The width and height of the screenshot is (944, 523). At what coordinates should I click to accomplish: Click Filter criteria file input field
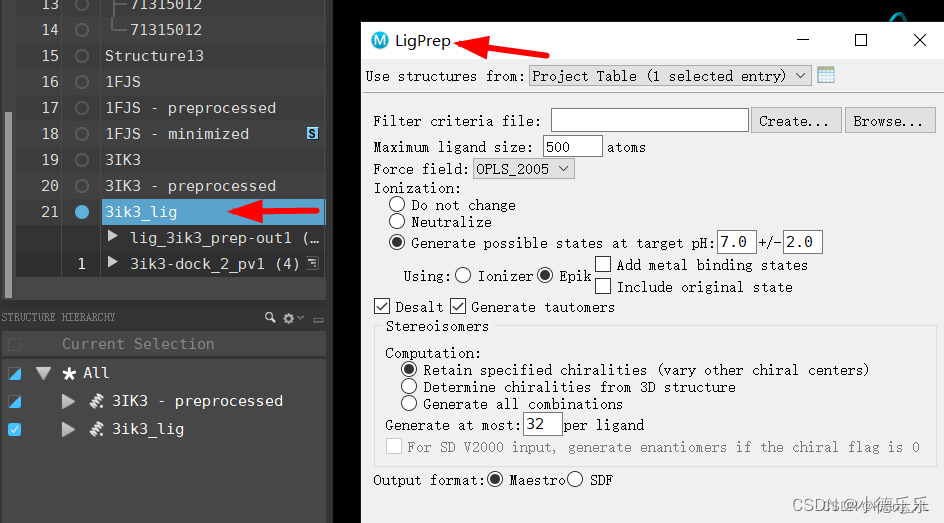pyautogui.click(x=650, y=120)
